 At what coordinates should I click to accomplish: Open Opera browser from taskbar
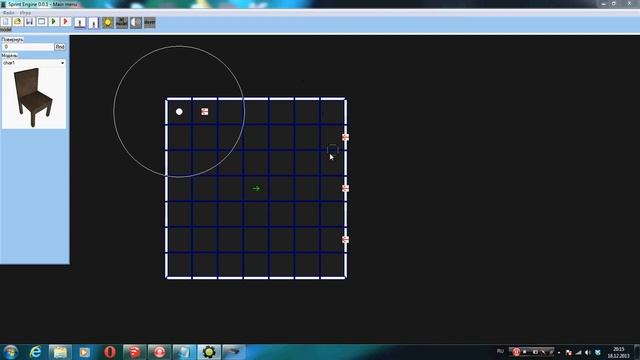pos(110,352)
